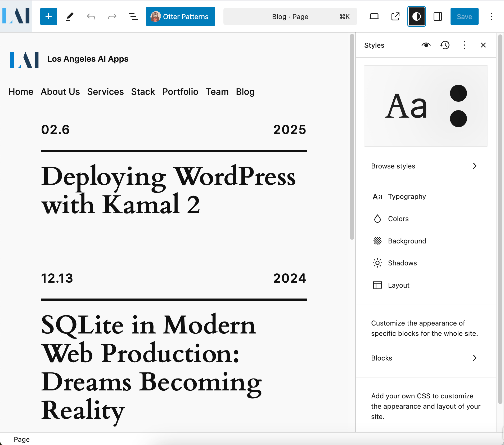Click the Redo arrow
504x445 pixels.
click(112, 16)
